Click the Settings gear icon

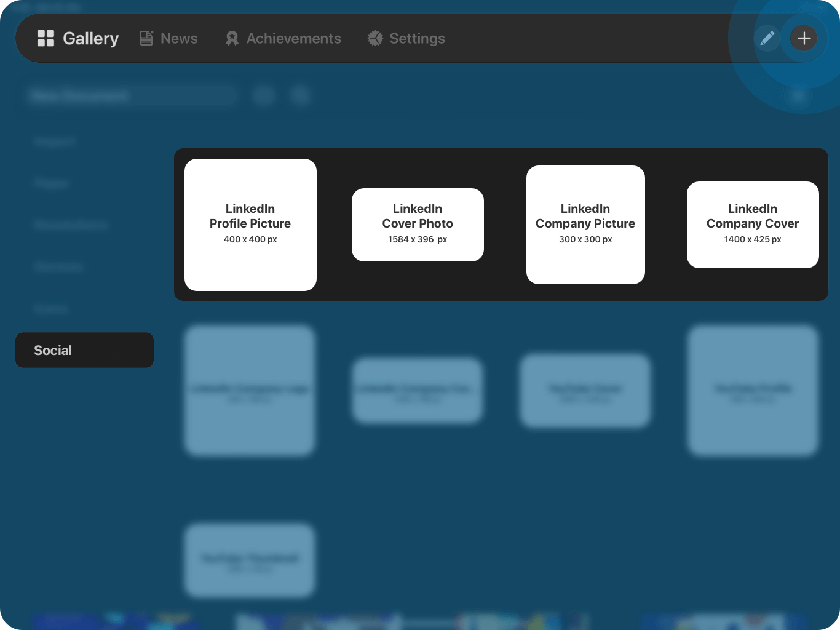tap(375, 38)
